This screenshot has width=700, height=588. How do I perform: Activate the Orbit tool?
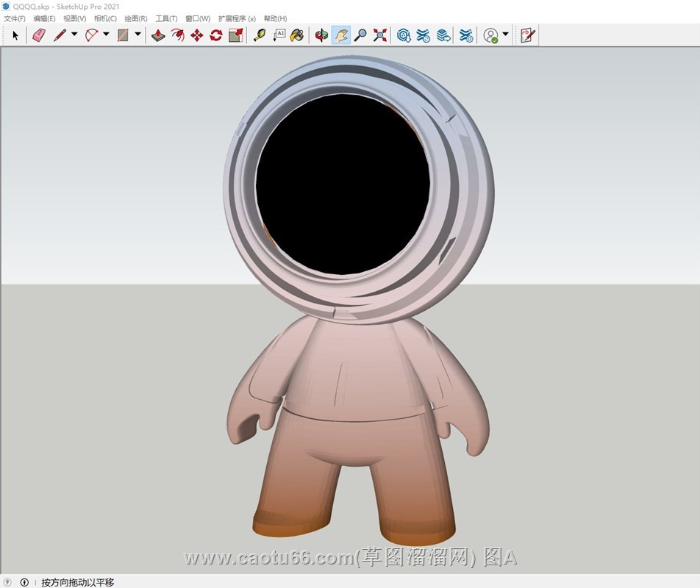pos(321,35)
